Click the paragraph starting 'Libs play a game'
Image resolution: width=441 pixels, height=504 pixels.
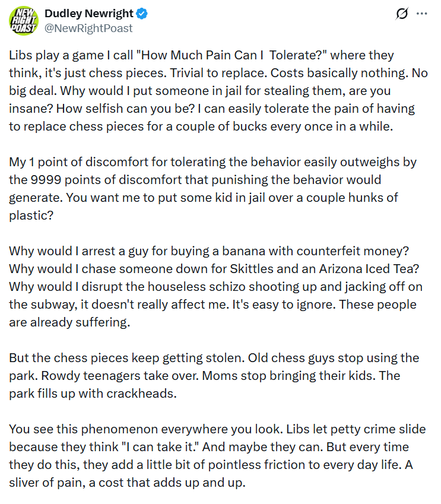218,91
